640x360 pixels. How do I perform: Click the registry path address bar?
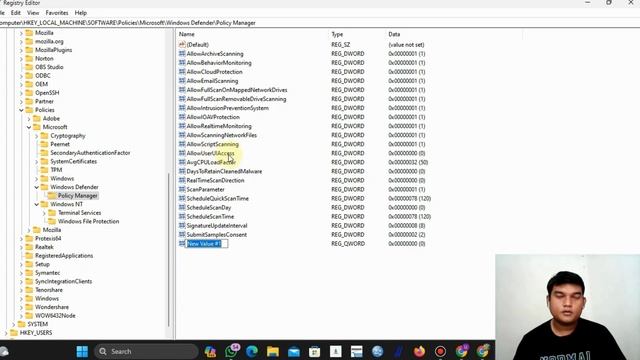coord(320,23)
